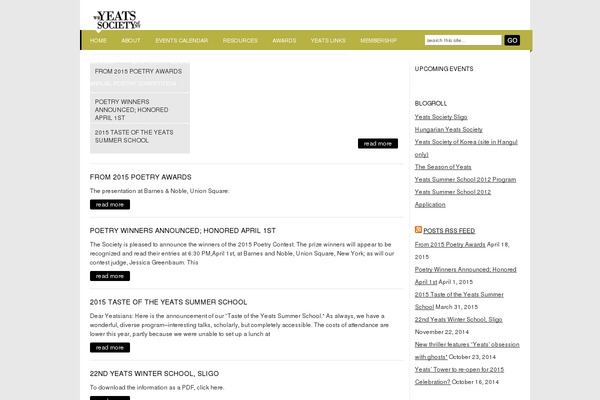Open the Awards menu item

pos(284,41)
